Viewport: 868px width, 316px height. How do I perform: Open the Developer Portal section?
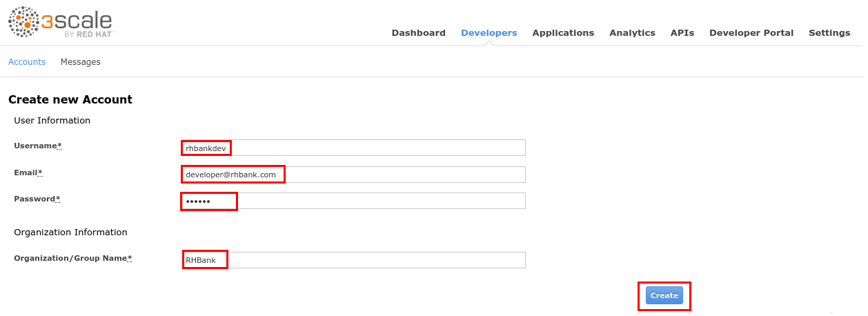click(751, 32)
